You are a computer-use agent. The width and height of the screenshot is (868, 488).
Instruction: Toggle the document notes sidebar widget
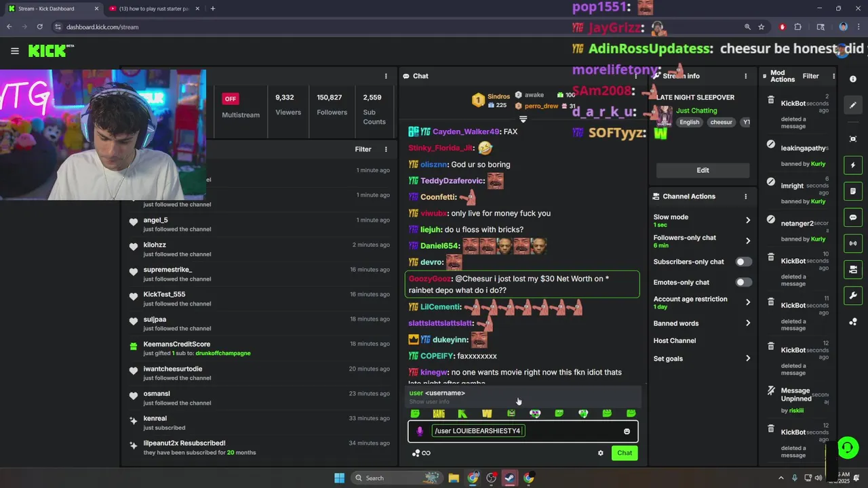853,191
